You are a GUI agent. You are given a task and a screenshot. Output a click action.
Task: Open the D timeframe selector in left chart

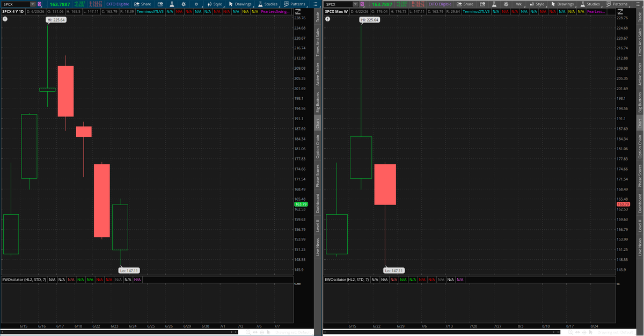click(196, 4)
